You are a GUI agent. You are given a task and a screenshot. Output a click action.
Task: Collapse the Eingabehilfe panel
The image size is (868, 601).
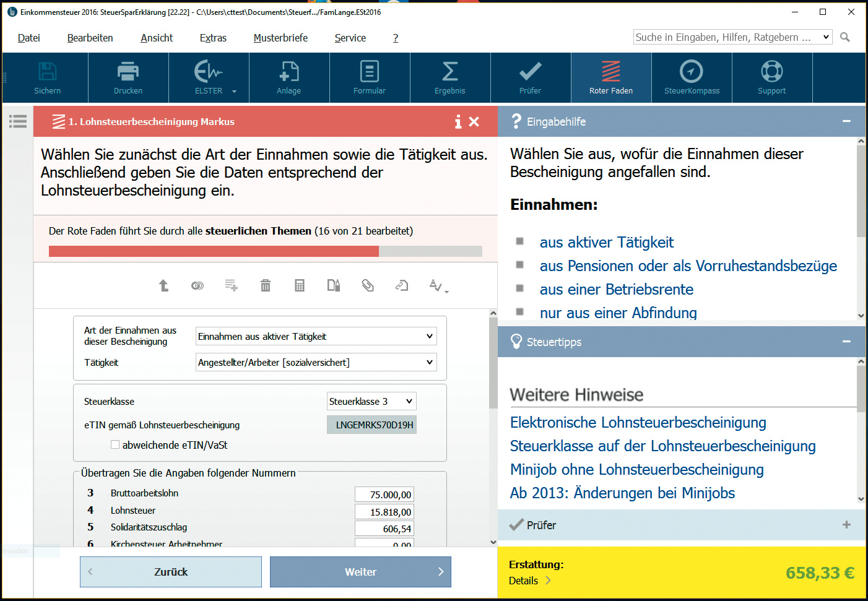pyautogui.click(x=846, y=121)
